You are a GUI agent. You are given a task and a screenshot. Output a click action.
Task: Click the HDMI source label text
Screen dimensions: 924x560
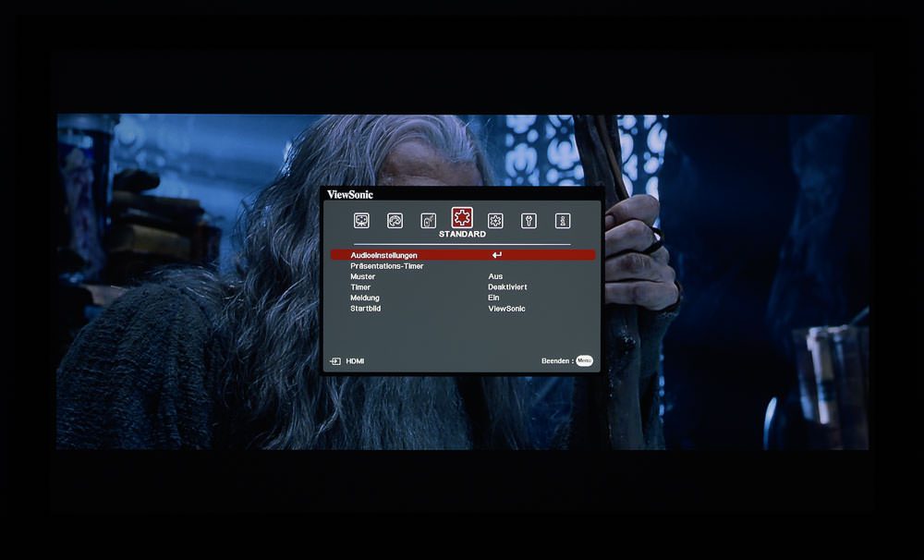(x=355, y=361)
